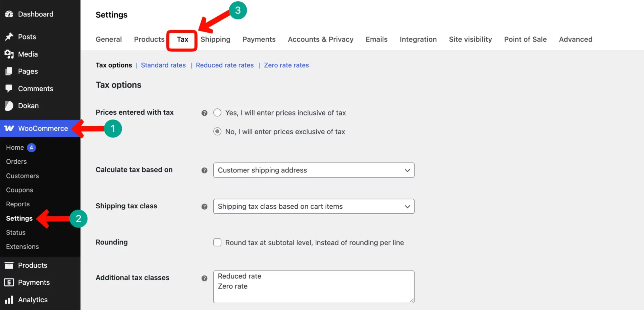Screen dimensions: 644x310
Task: Click the Payments dollar icon
Action: (9, 282)
